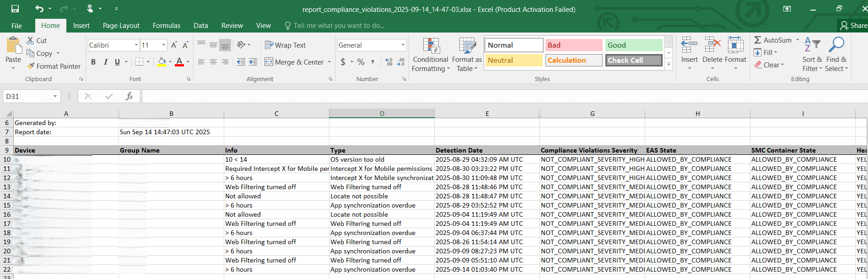Image resolution: width=868 pixels, height=279 pixels.
Task: Decrease font size with the small A icon
Action: coord(185,45)
